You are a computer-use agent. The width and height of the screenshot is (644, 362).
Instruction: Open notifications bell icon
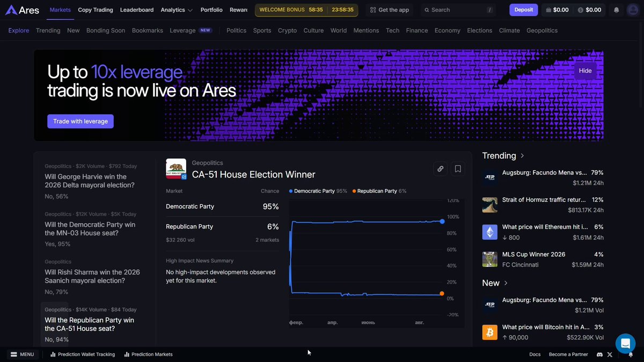tap(617, 10)
